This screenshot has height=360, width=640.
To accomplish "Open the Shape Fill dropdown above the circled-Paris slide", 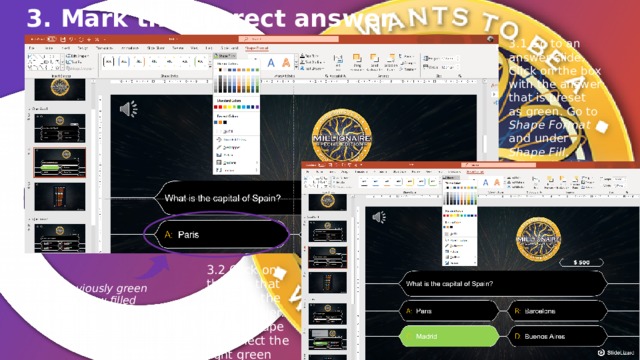I will 226,56.
